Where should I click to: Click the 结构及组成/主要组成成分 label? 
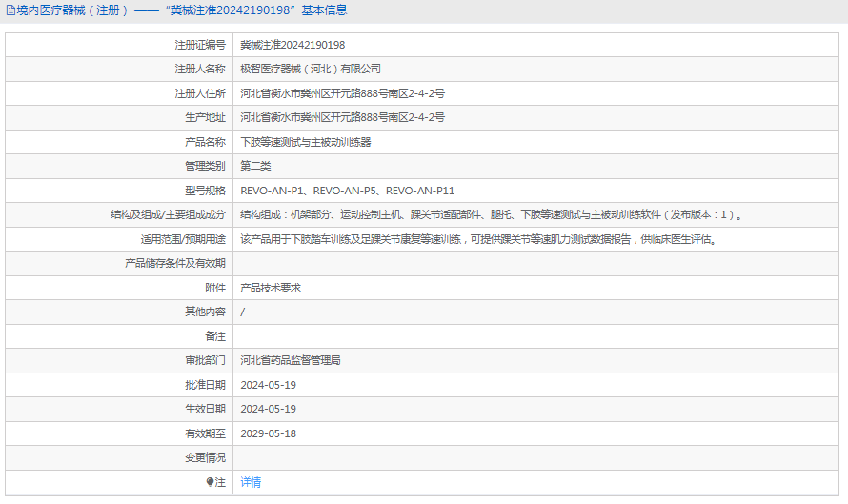[168, 214]
